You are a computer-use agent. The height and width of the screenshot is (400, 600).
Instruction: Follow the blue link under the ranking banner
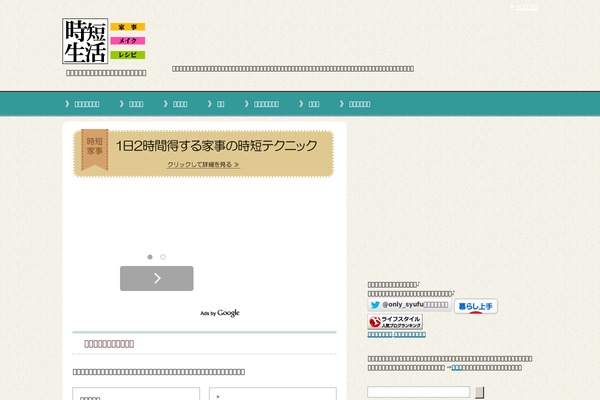tap(396, 335)
